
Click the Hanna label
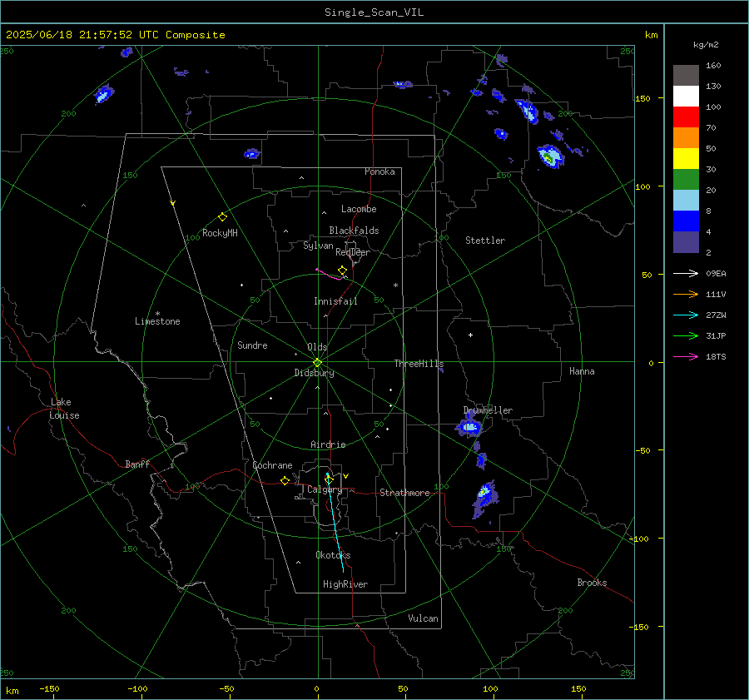pos(582,371)
